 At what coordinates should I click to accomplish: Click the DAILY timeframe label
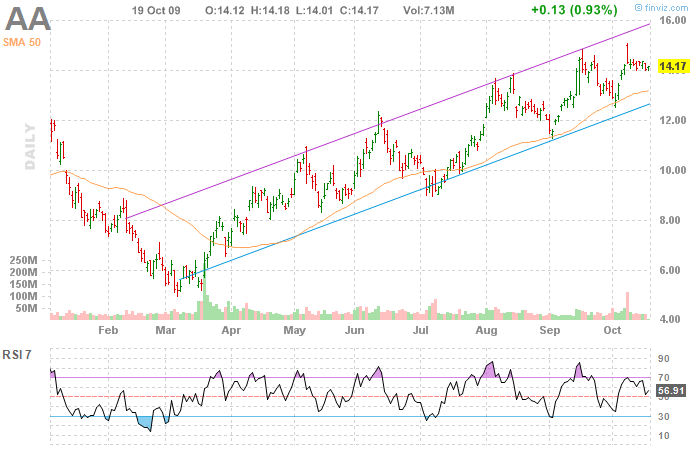click(x=30, y=146)
